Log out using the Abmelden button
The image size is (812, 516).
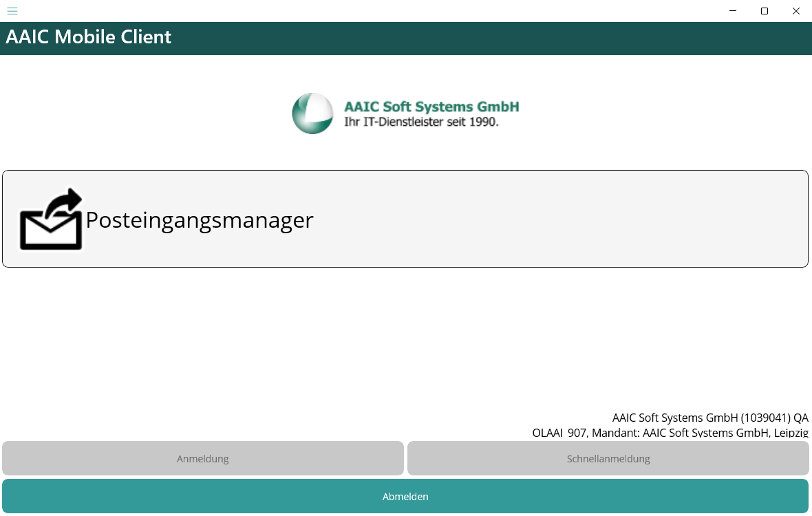pyautogui.click(x=405, y=496)
